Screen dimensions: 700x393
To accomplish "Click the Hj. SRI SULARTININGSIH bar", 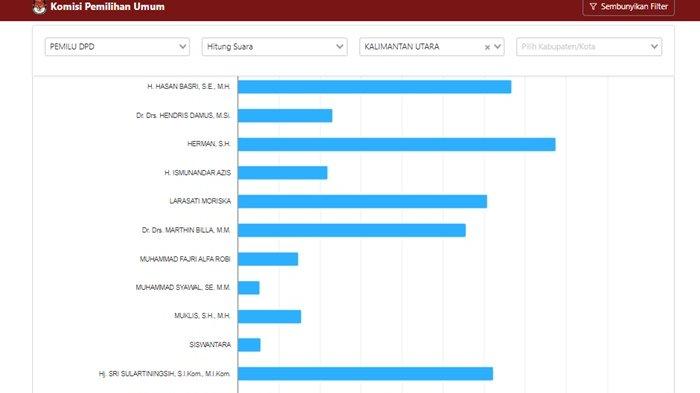I will [x=366, y=374].
